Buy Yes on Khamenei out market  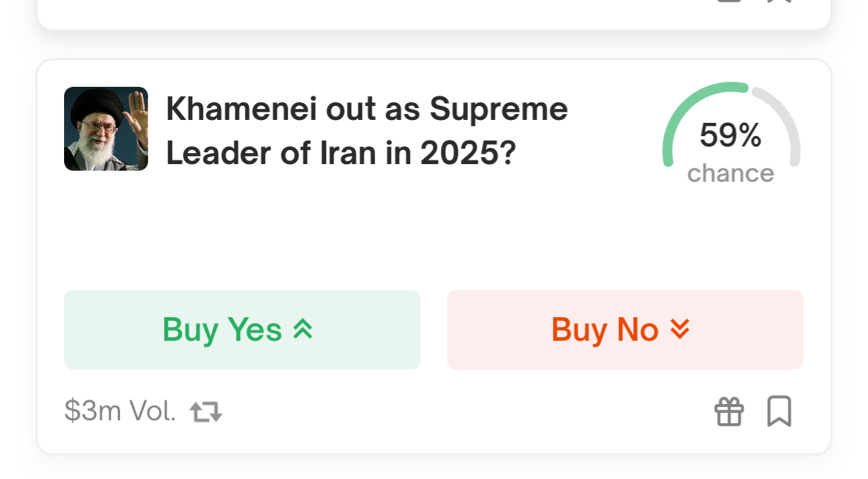(242, 330)
